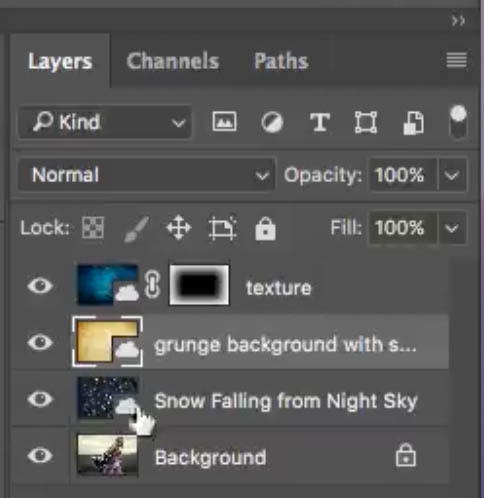Open the Layers panel menu
The width and height of the screenshot is (484, 498).
pyautogui.click(x=456, y=60)
